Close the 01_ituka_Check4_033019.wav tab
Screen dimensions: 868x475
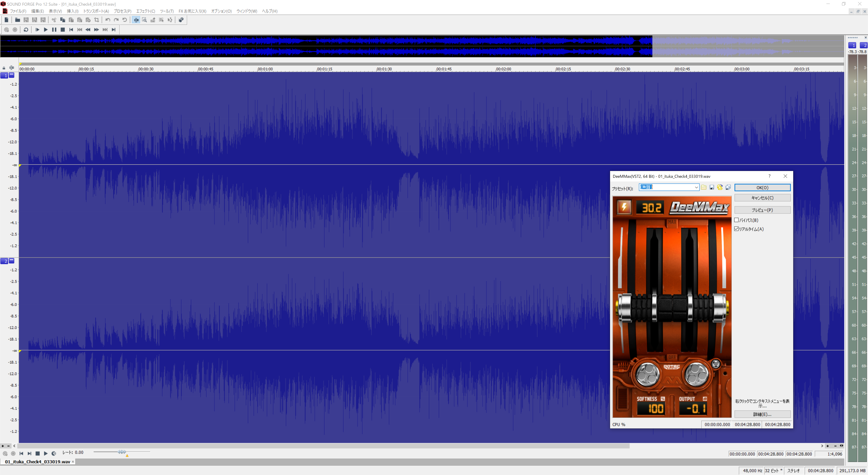click(73, 462)
